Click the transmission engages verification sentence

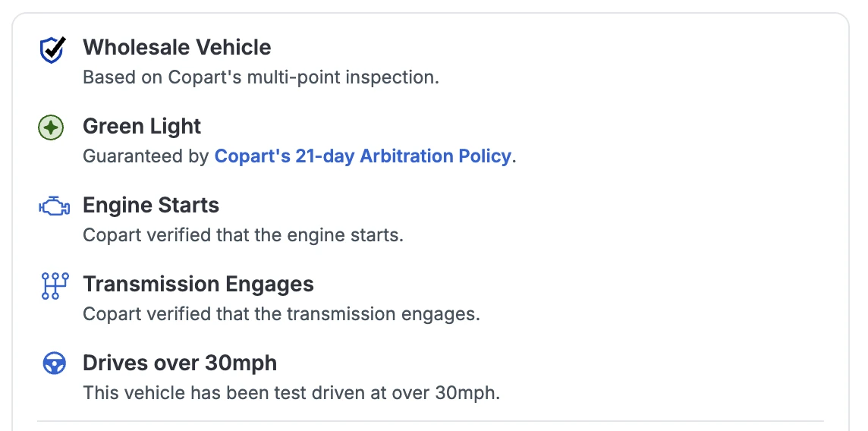[x=281, y=314]
